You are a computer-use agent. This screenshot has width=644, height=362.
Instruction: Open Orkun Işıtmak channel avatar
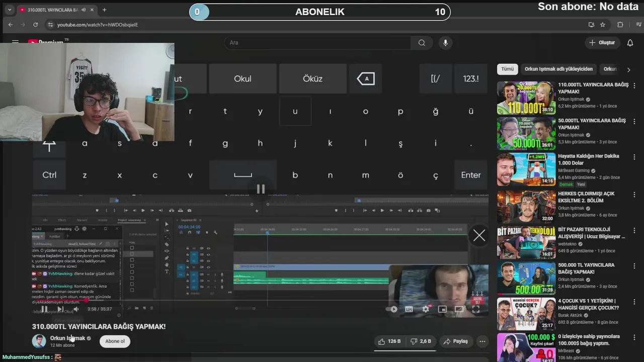pos(39,341)
